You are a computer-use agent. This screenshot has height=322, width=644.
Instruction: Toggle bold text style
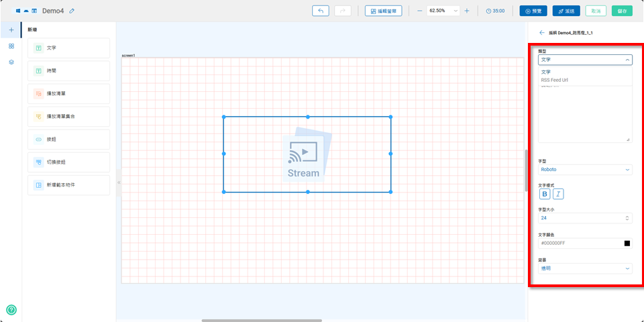545,194
